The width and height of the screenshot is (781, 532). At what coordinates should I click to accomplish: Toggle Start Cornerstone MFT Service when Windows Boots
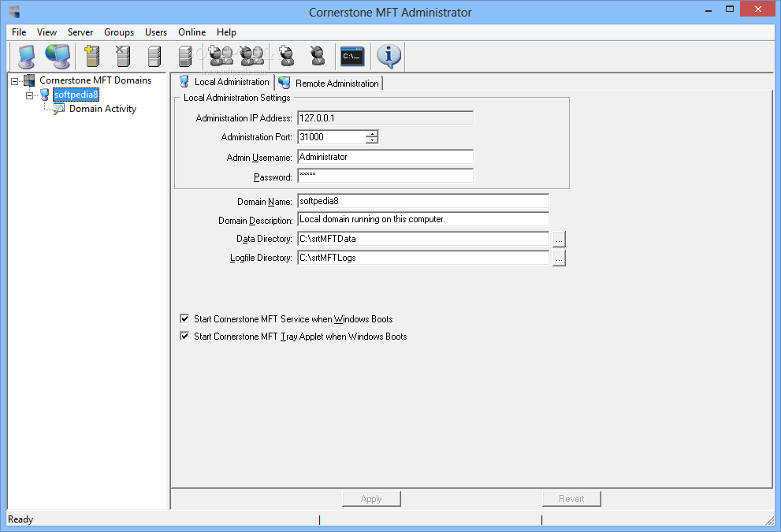tap(184, 318)
